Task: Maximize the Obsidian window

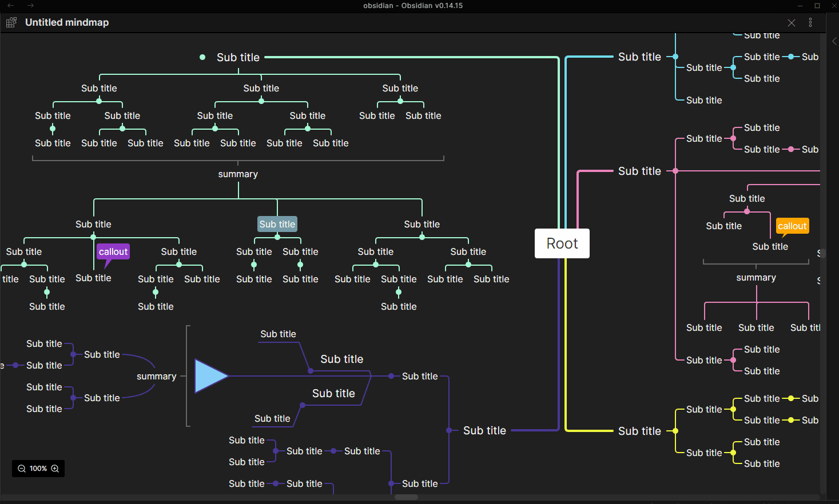Action: coord(817,6)
